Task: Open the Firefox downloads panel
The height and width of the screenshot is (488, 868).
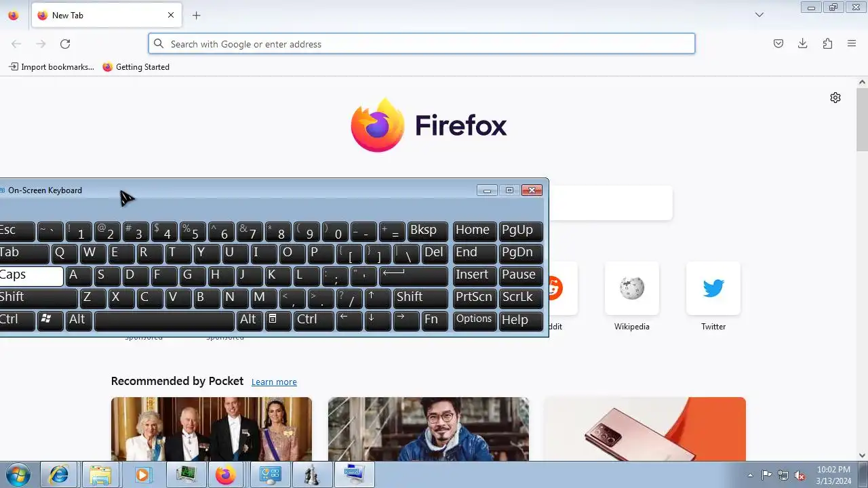Action: [803, 44]
